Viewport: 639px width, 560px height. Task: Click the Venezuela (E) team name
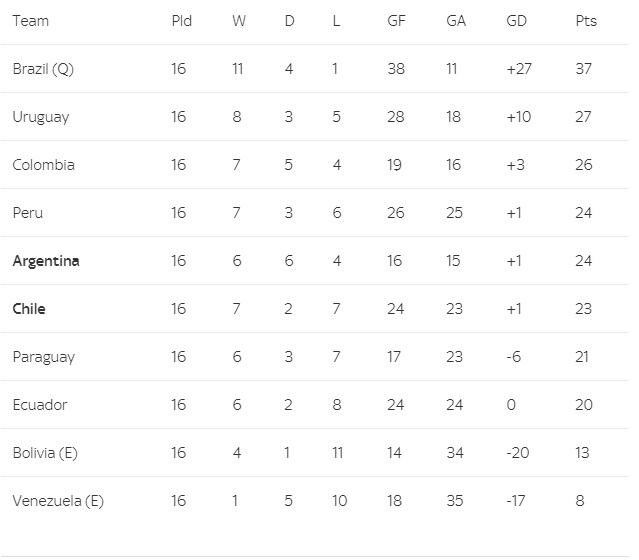tap(58, 501)
